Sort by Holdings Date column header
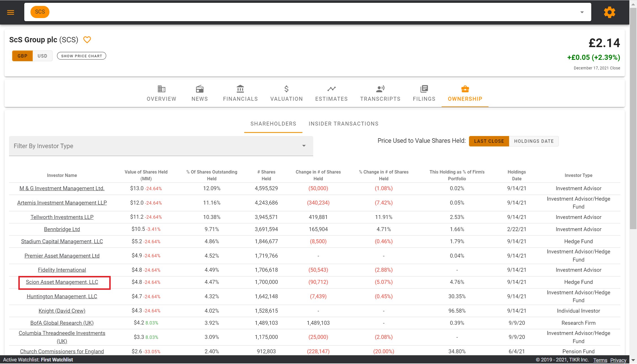This screenshot has width=637, height=364. (517, 175)
